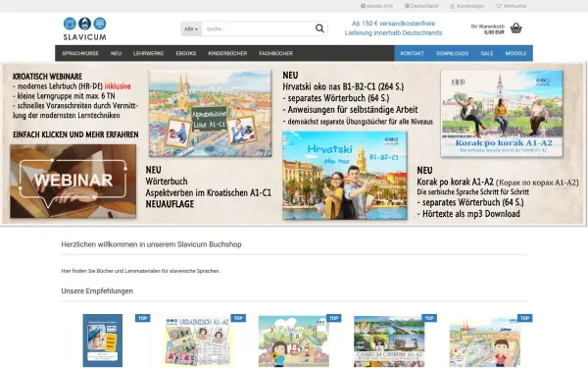Open the Merkzettel wishlist link
The height and width of the screenshot is (368, 588).
point(512,6)
